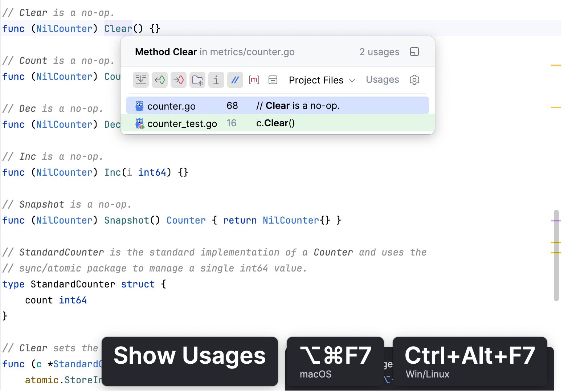Select the merge duplicated usages icon
This screenshot has width=564, height=392.
coord(141,80)
